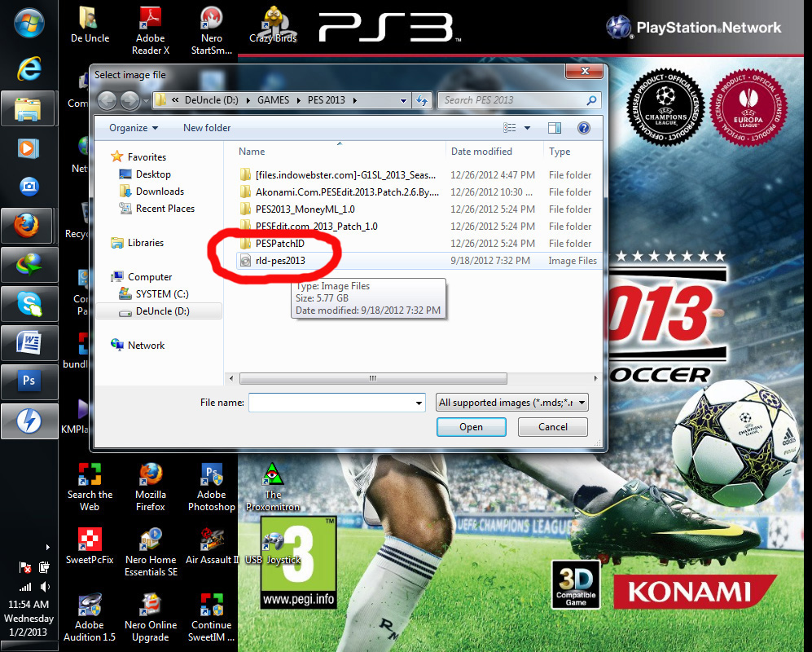
Task: Open Skype from the taskbar
Action: (28, 304)
